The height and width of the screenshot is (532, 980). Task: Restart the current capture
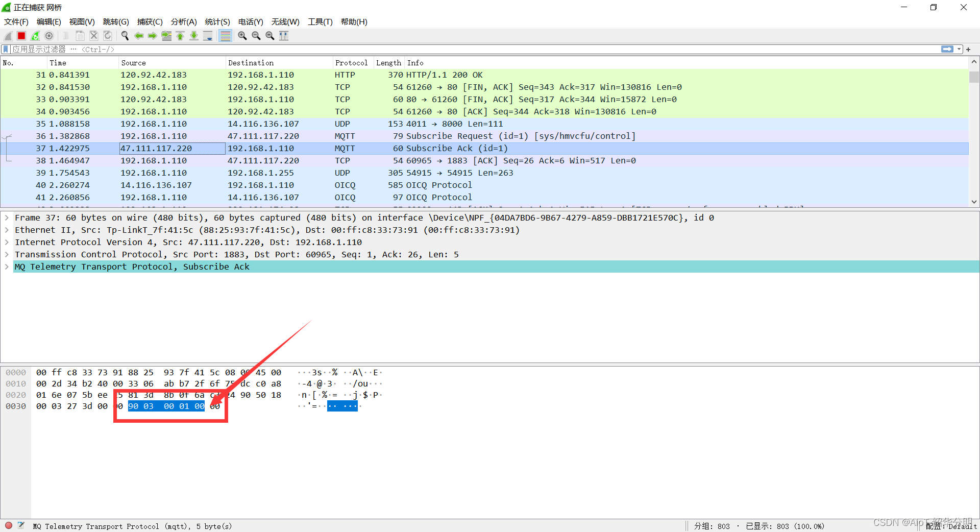click(x=35, y=36)
